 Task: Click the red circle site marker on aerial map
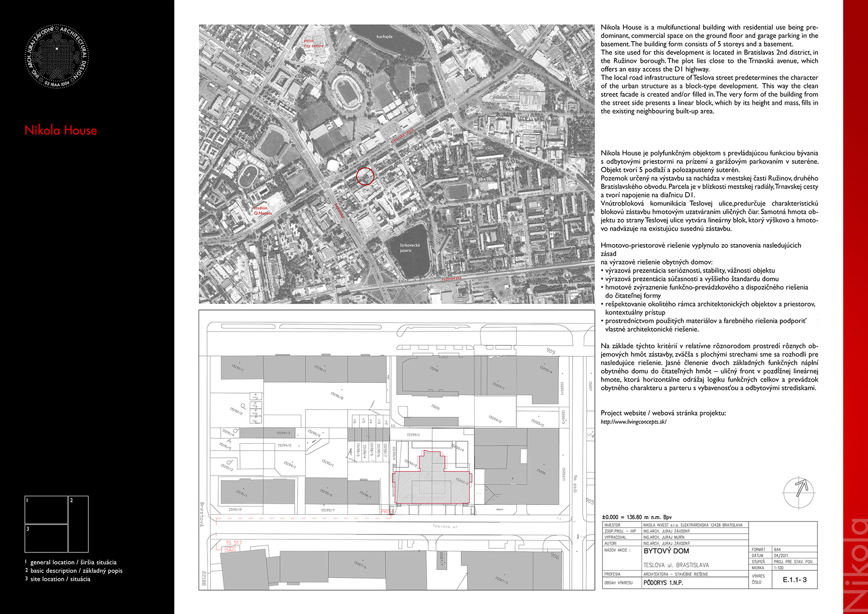[x=365, y=176]
